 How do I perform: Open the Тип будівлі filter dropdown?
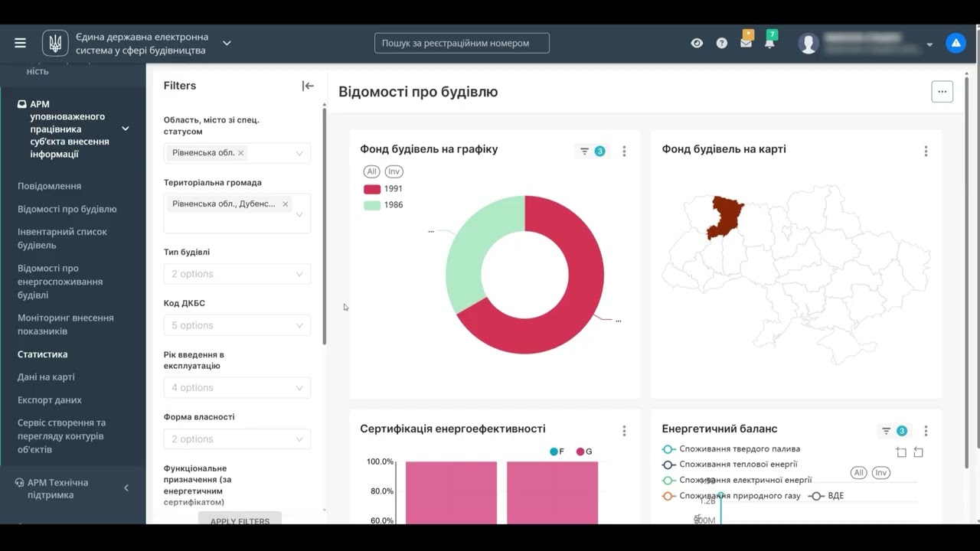point(237,274)
